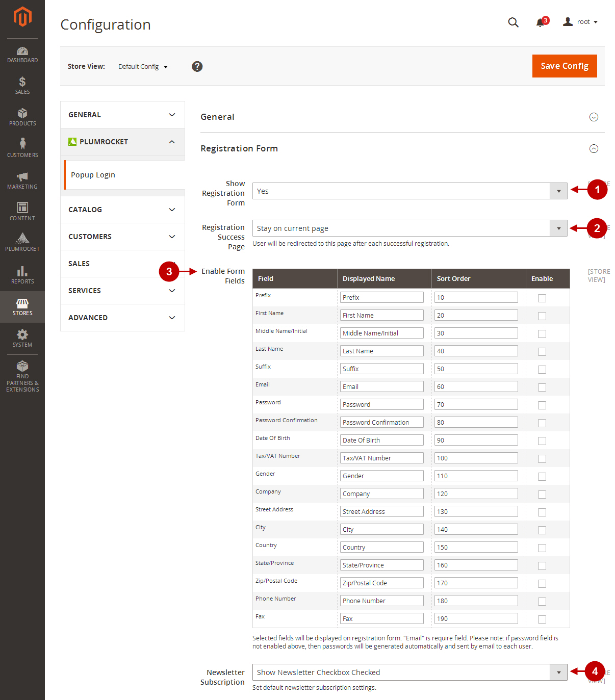Enable the Country field checkbox
The image size is (615, 700).
(x=542, y=548)
